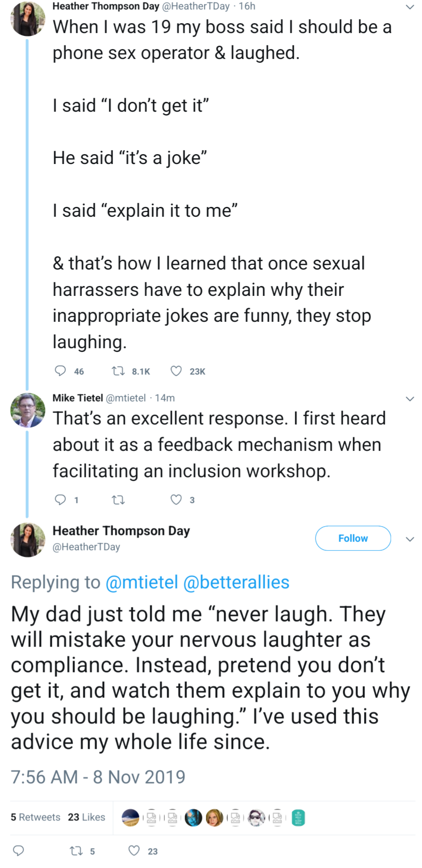Reply to Mike Tietel's tweet

click(x=61, y=500)
